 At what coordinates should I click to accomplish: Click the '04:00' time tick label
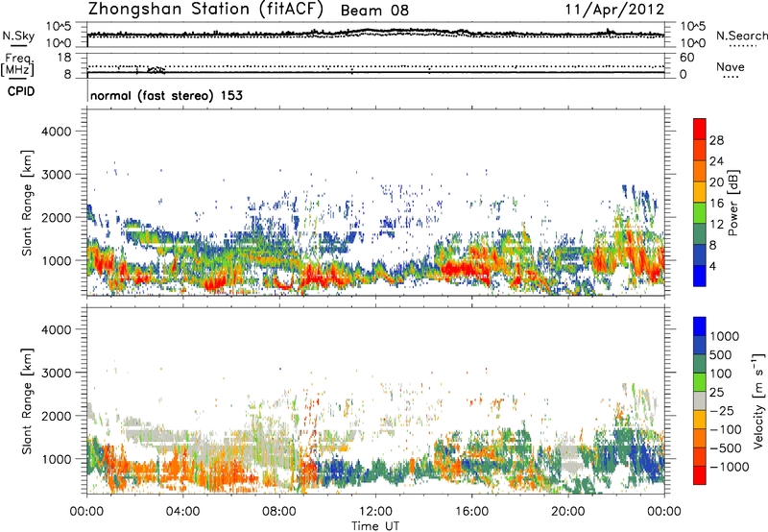click(182, 512)
